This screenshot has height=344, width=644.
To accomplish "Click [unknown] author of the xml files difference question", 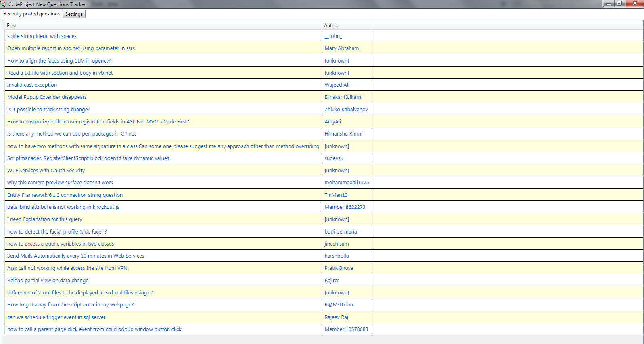I will pos(337,293).
